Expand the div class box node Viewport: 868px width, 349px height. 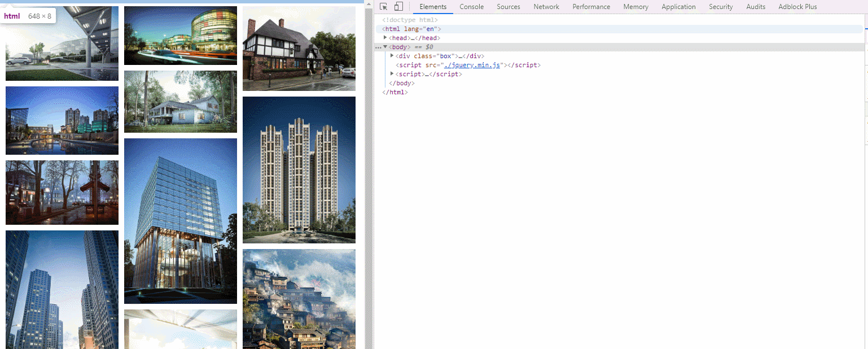coord(392,56)
